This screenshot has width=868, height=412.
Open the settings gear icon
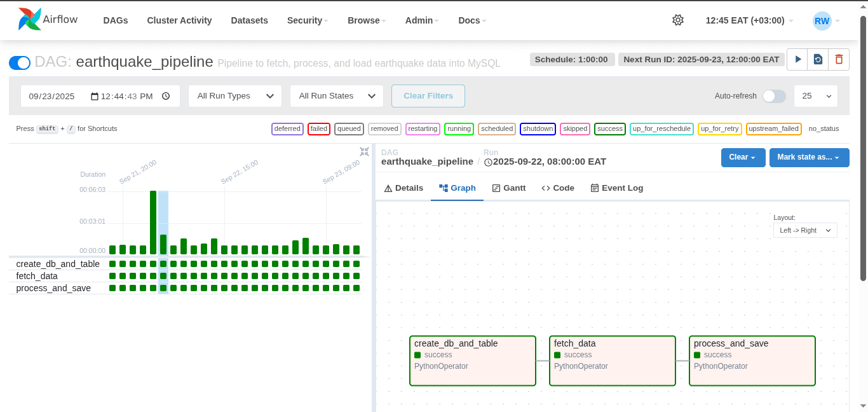coord(677,20)
